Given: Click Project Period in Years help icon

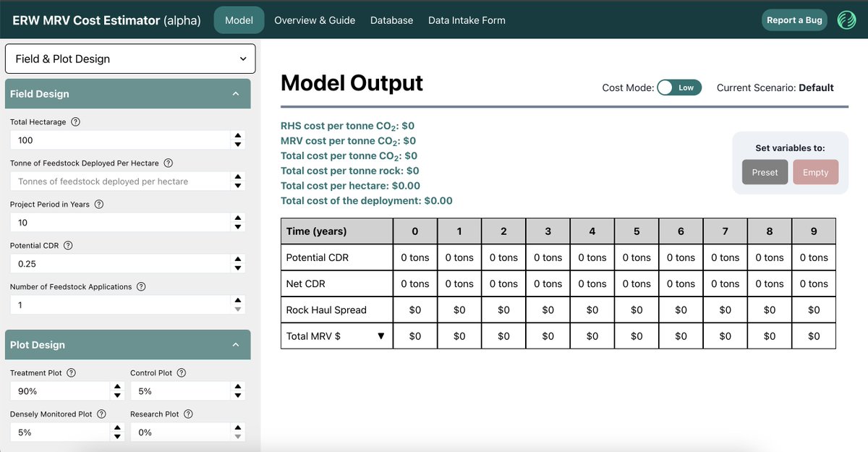Looking at the screenshot, I should 99,205.
